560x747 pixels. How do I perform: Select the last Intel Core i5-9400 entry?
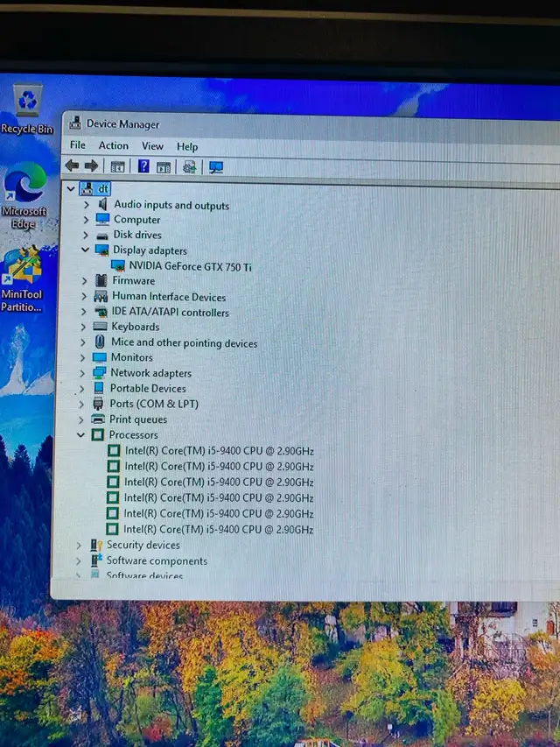[x=218, y=529]
